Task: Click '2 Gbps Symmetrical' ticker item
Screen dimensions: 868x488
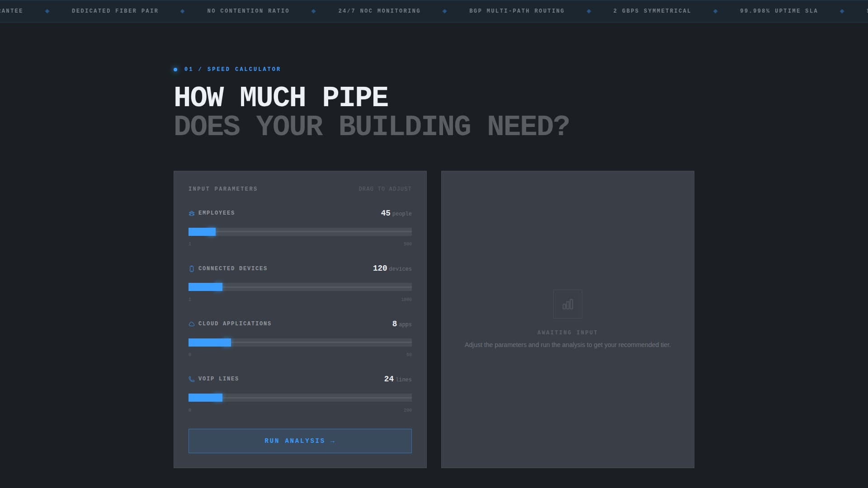Action: click(x=652, y=11)
